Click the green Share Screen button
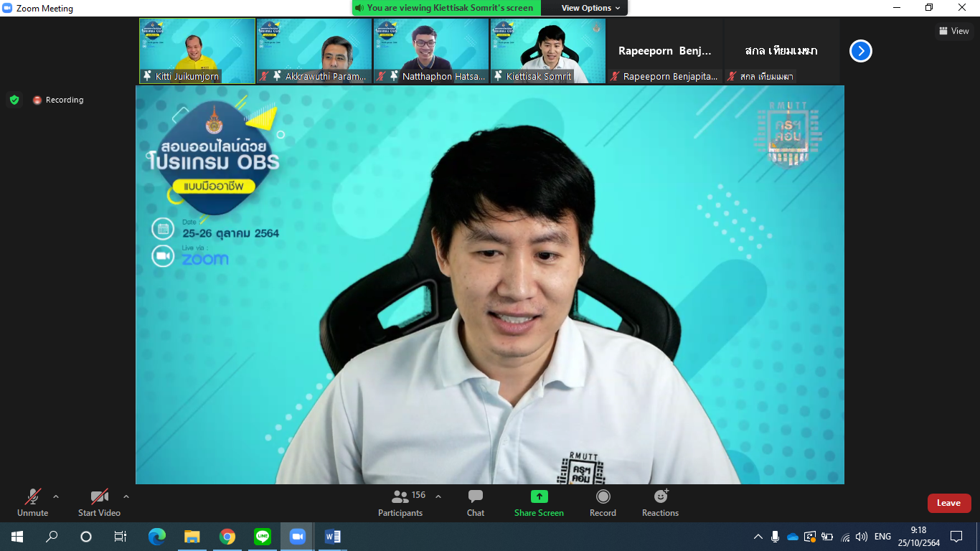The height and width of the screenshot is (551, 980). point(539,502)
